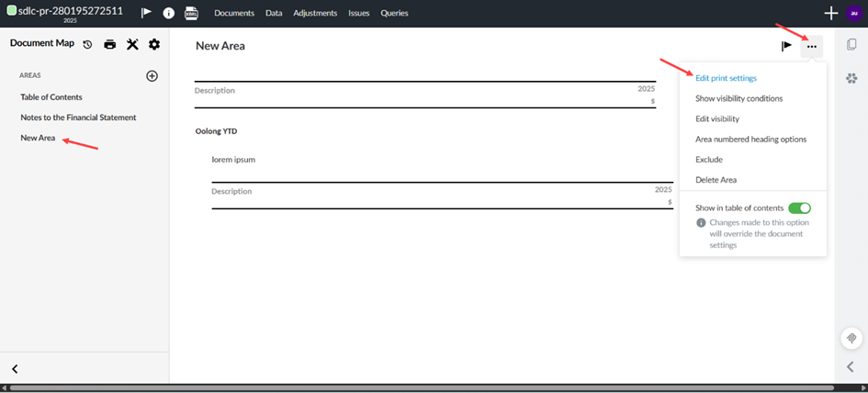Toggle Show in table of contents switch
The image size is (868, 393).
(x=799, y=208)
